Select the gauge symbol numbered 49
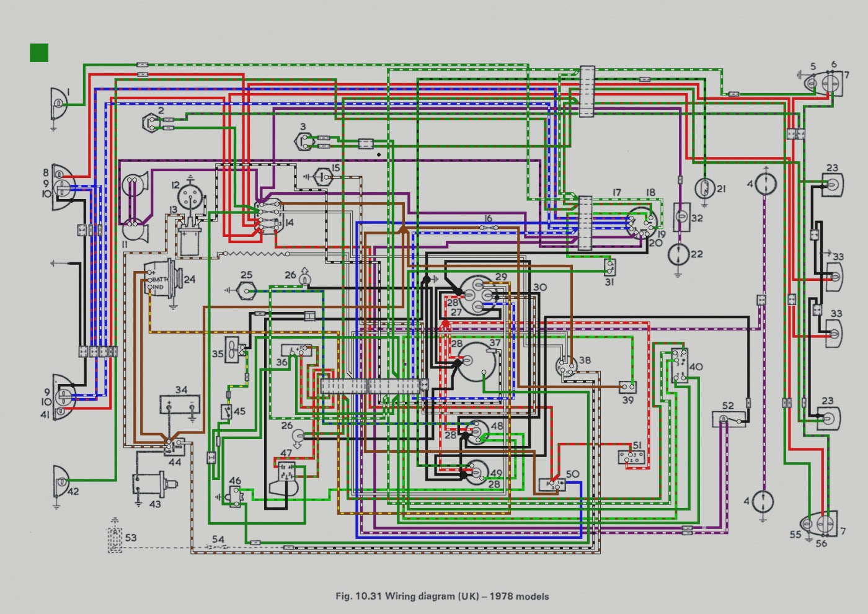Image resolution: width=868 pixels, height=614 pixels. [x=477, y=473]
